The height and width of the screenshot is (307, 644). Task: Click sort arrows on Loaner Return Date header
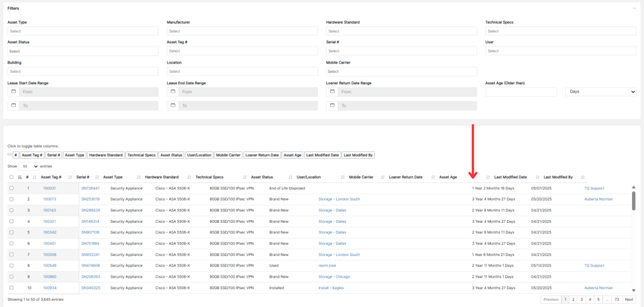coord(433,177)
